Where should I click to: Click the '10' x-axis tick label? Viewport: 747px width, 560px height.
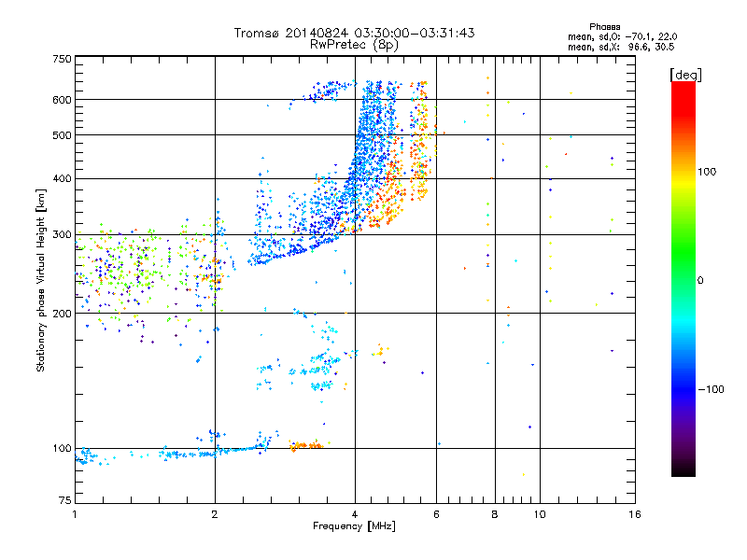[x=540, y=514]
